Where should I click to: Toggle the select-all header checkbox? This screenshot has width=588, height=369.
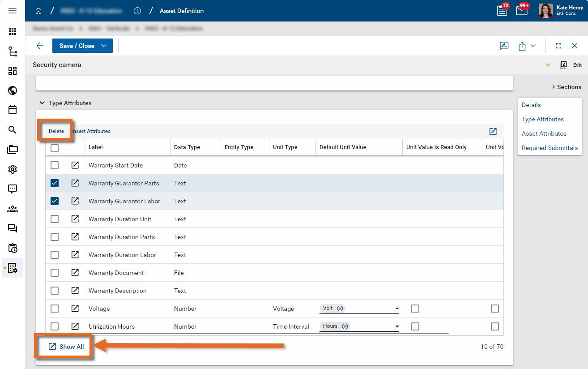point(55,147)
